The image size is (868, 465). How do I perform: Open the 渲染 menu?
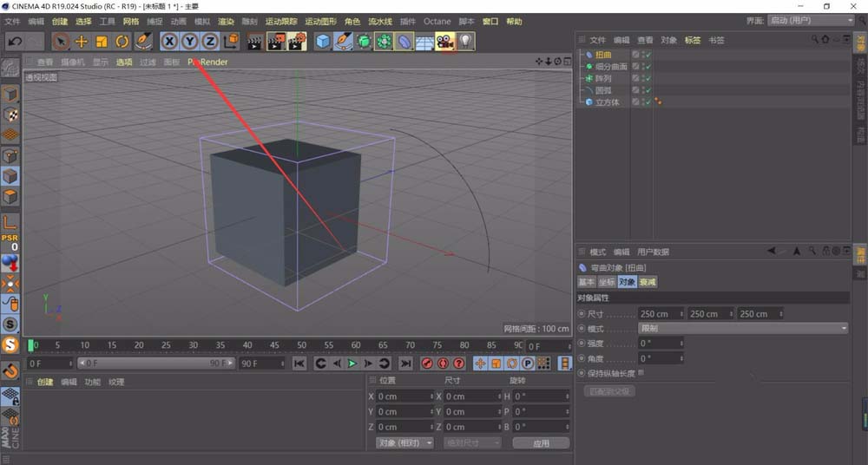pos(226,22)
